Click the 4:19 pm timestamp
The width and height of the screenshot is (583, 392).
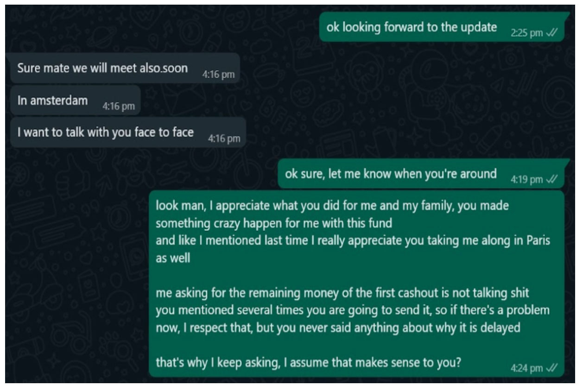pos(526,179)
